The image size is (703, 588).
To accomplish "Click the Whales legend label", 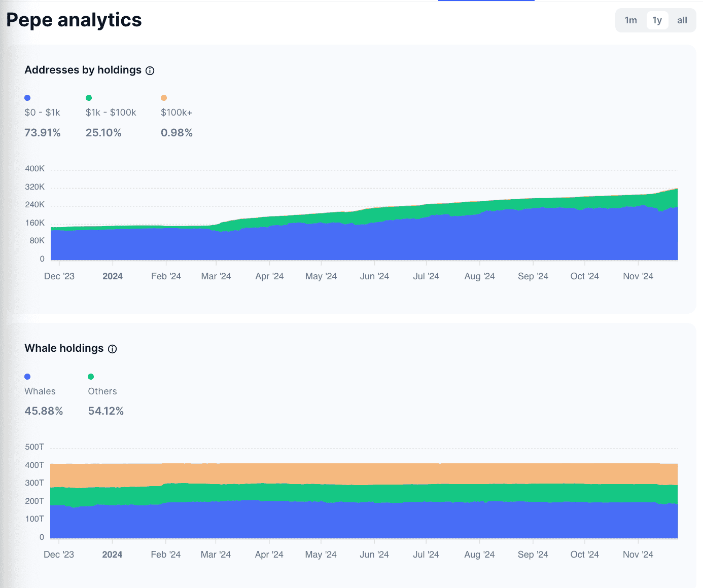I will 40,391.
